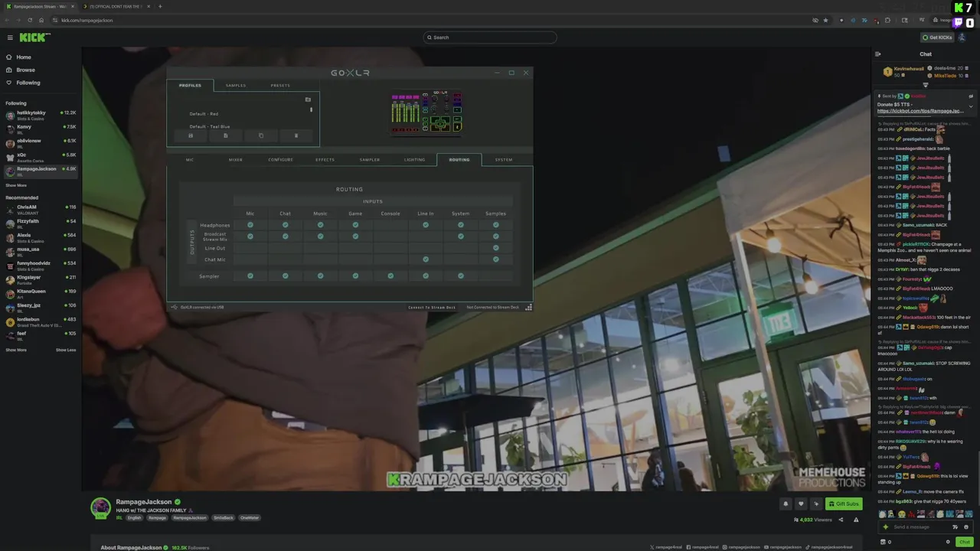Click Connect To Stream Deck button

point(432,308)
